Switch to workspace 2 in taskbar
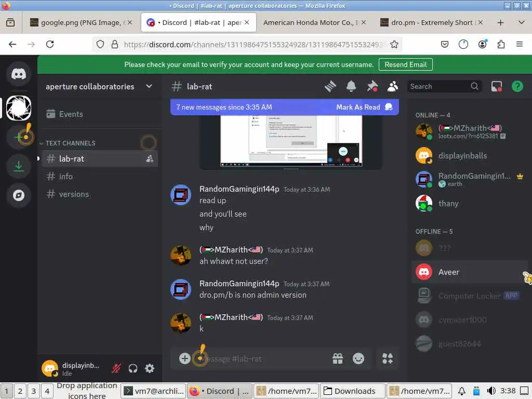Screen dimensions: 532x399 pos(20,391)
